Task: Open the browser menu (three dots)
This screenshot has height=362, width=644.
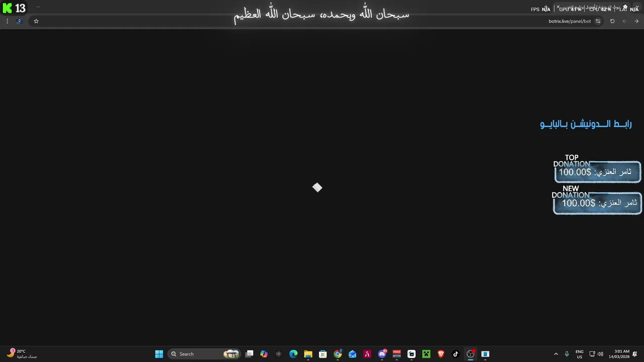Action: pos(7,21)
